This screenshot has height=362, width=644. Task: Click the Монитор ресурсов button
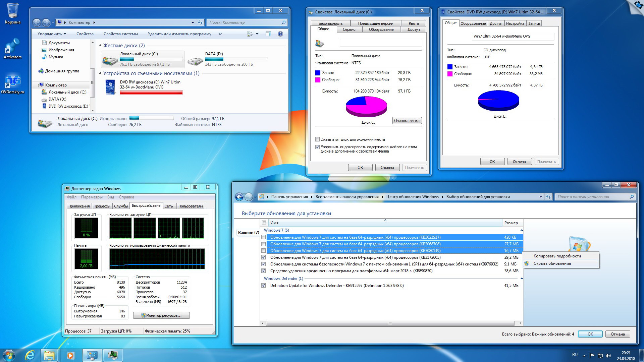[x=161, y=315]
